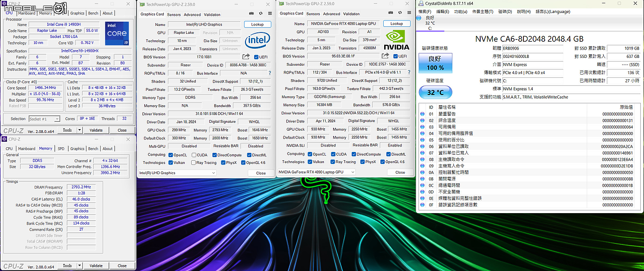Click the 32 °C temperature badge in CrystalDiskInfo

(x=435, y=92)
